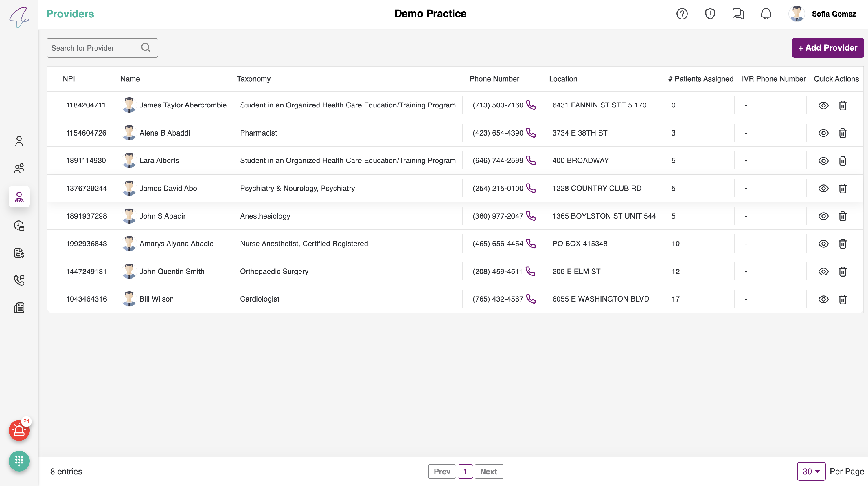Click the Add Provider button
This screenshot has width=868, height=486.
coord(827,47)
